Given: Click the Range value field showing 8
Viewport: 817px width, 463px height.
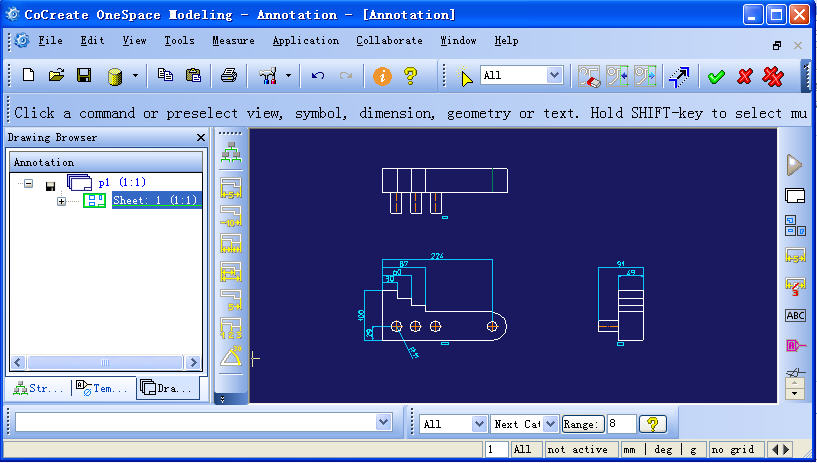Looking at the screenshot, I should pyautogui.click(x=622, y=424).
